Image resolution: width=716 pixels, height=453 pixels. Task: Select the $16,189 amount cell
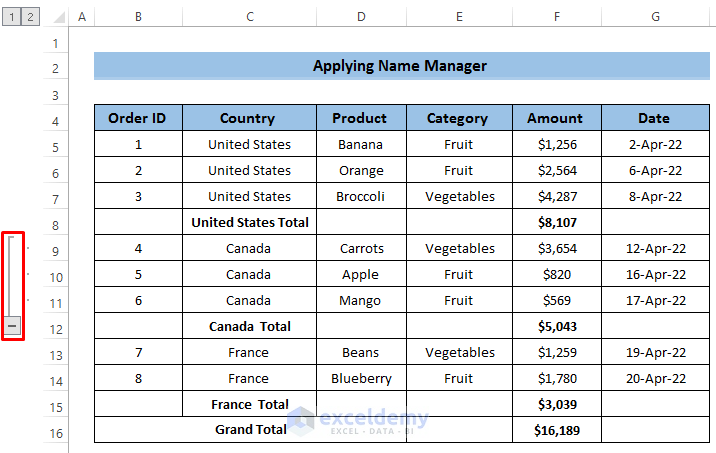555,430
